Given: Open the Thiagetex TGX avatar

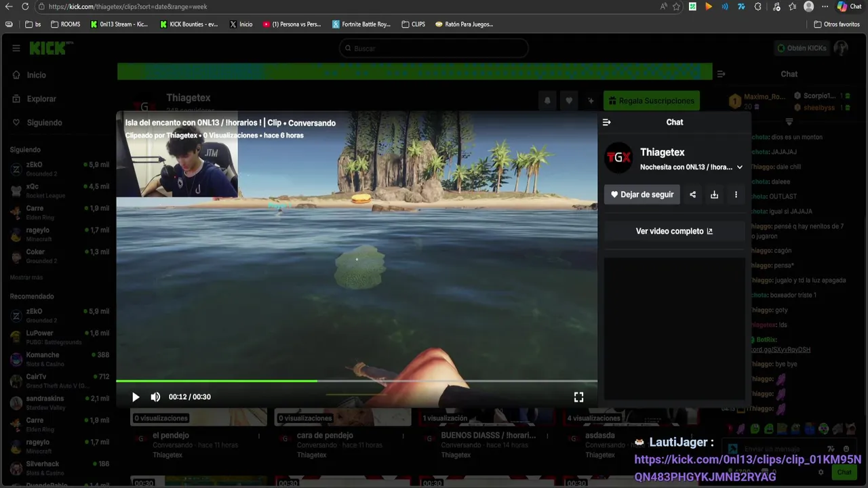Looking at the screenshot, I should pyautogui.click(x=618, y=157).
